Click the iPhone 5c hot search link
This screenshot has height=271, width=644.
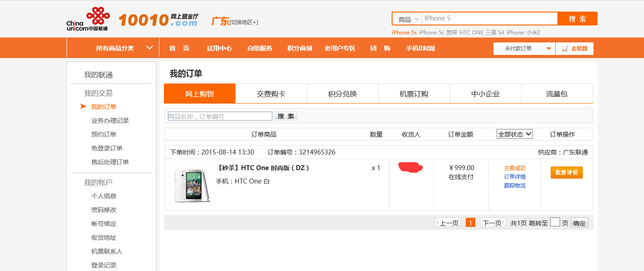(x=431, y=32)
